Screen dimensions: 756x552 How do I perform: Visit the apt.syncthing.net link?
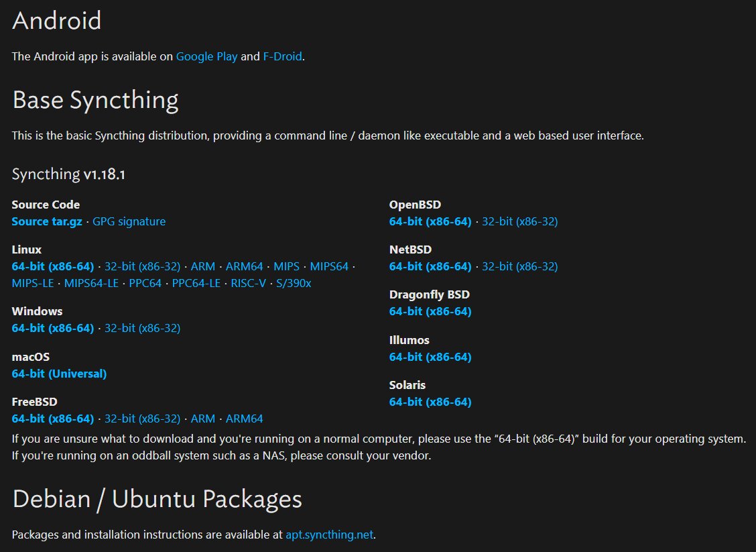[329, 535]
